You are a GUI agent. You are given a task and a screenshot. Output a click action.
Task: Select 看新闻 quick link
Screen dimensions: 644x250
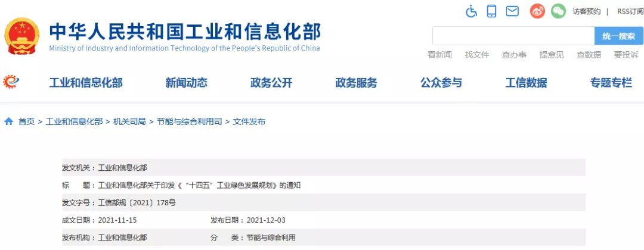click(x=439, y=55)
